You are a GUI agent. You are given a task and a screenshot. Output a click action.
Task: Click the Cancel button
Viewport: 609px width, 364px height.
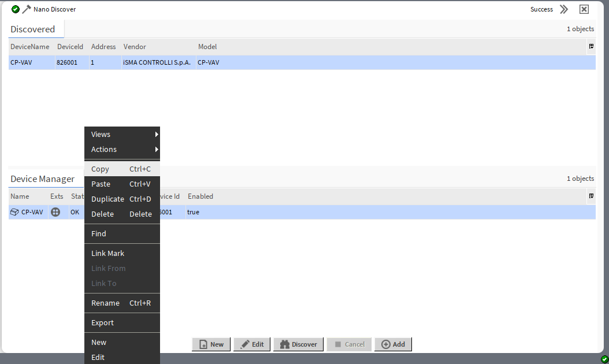(x=349, y=344)
